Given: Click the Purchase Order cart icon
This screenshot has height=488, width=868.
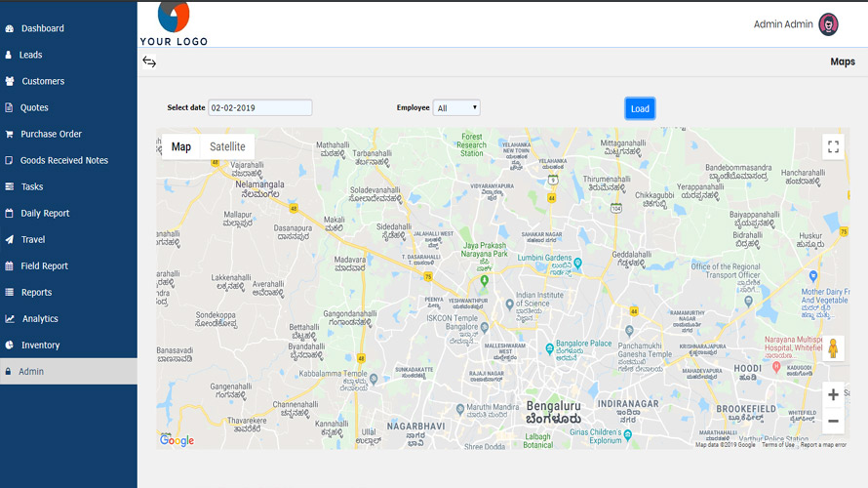Looking at the screenshot, I should click(x=9, y=134).
